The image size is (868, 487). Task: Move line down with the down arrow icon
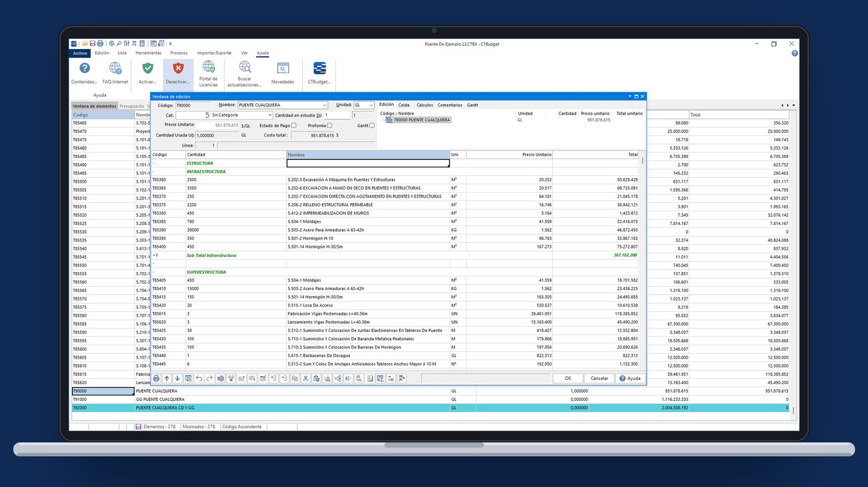pyautogui.click(x=177, y=378)
